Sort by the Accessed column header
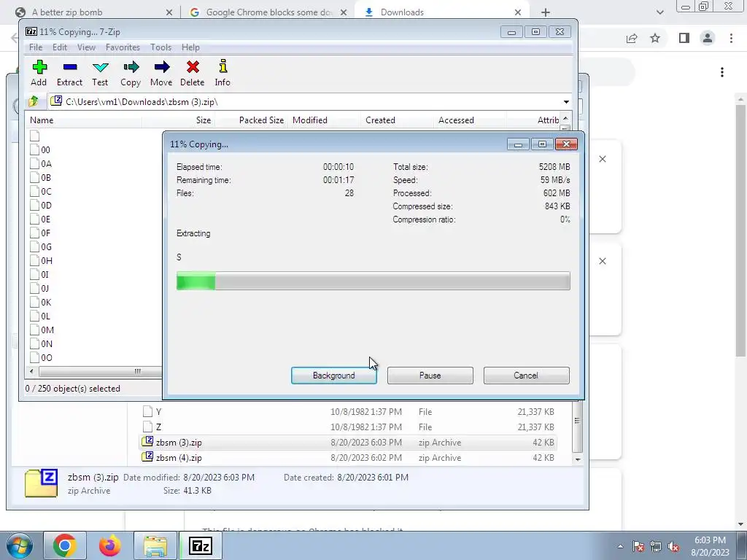Screen dimensions: 747x560 470,120
